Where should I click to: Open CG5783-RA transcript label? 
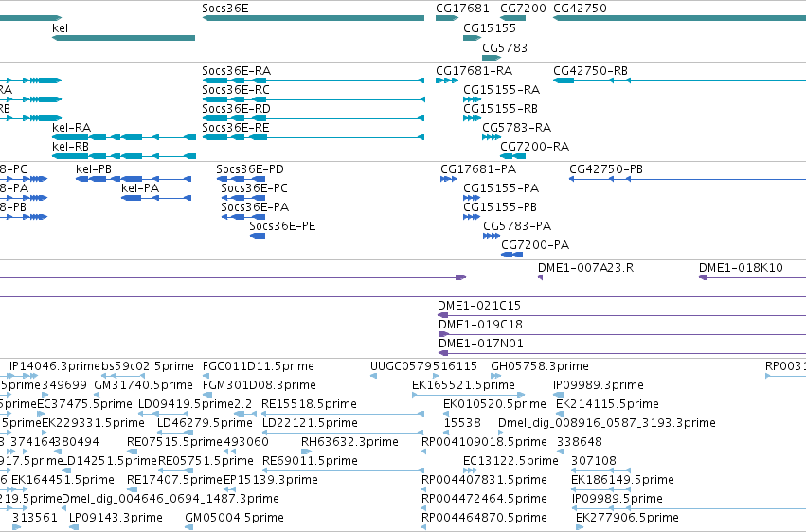click(516, 128)
